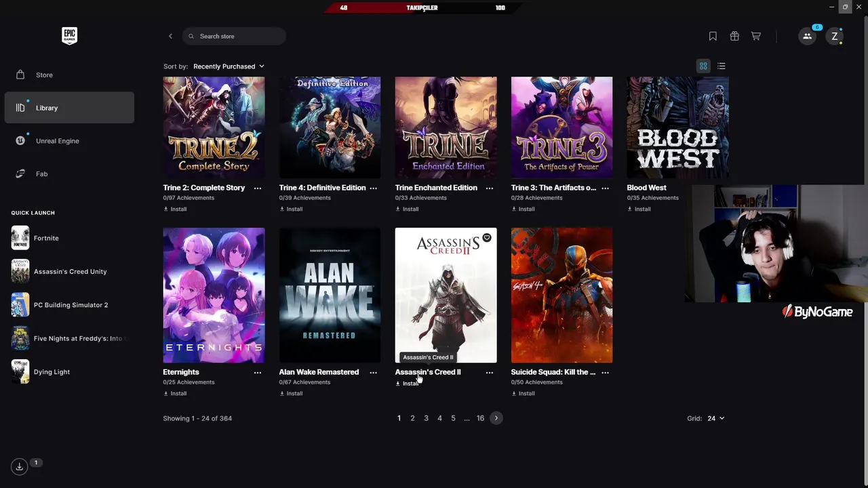Screen dimensions: 868x488
Task: Open the Z profile avatar menu
Action: point(835,36)
